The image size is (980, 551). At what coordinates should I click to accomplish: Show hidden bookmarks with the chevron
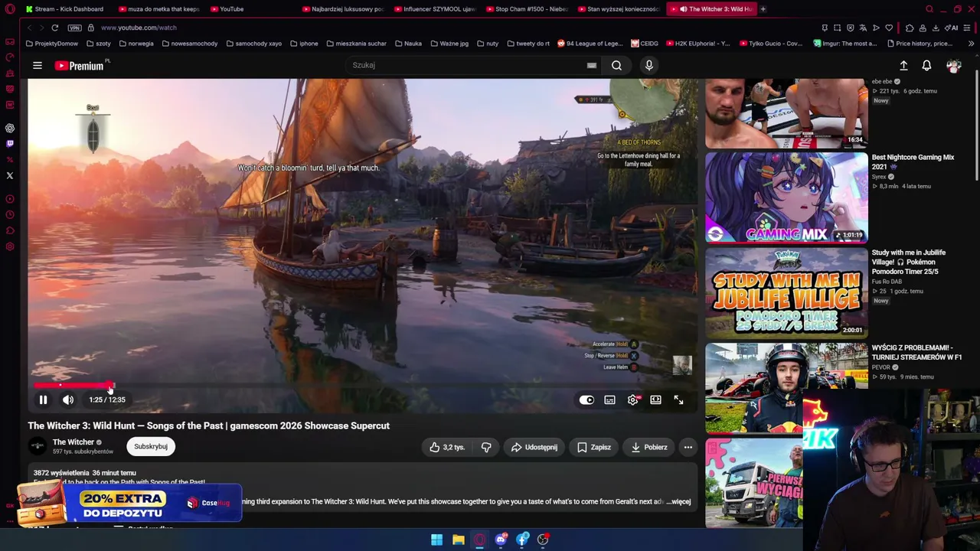click(x=971, y=44)
